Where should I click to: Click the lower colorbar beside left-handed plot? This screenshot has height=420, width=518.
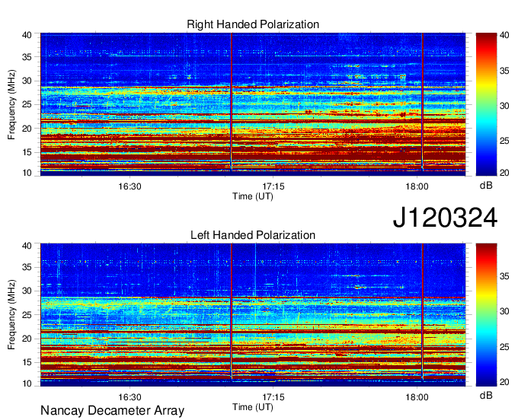point(486,315)
